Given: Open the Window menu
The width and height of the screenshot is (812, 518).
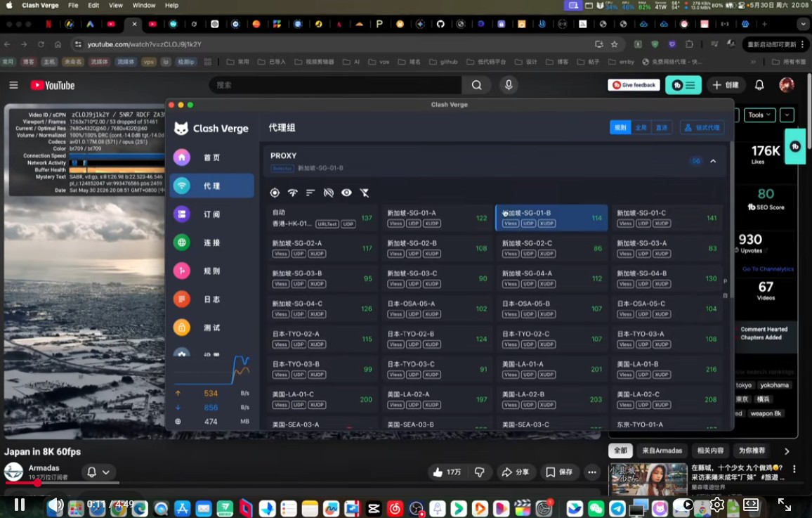Looking at the screenshot, I should pyautogui.click(x=143, y=5).
